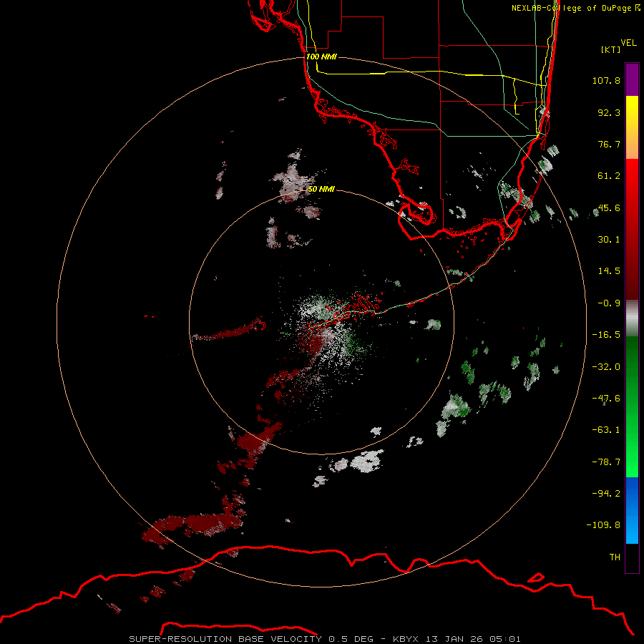Click the -78.7 velocity scale value
This screenshot has height=644, width=644.
(606, 462)
